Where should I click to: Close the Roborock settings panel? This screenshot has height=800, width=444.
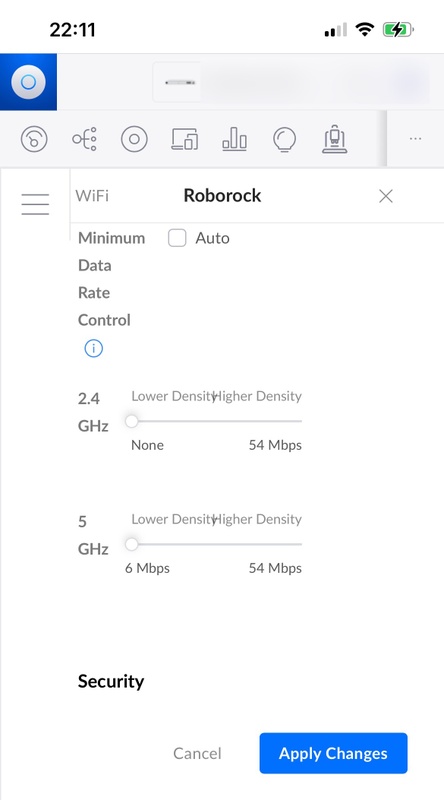coord(386,196)
